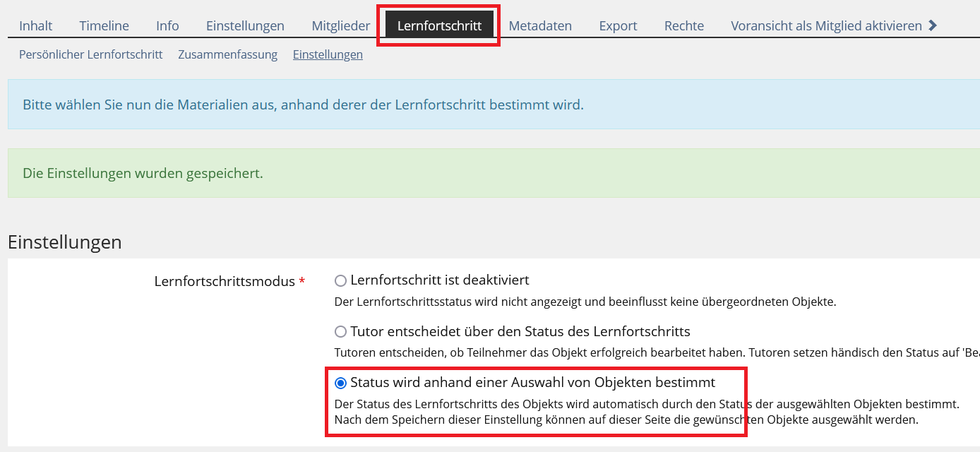Click the underlined Einstellungen sub-tab
Image resolution: width=980 pixels, height=452 pixels.
(x=328, y=54)
